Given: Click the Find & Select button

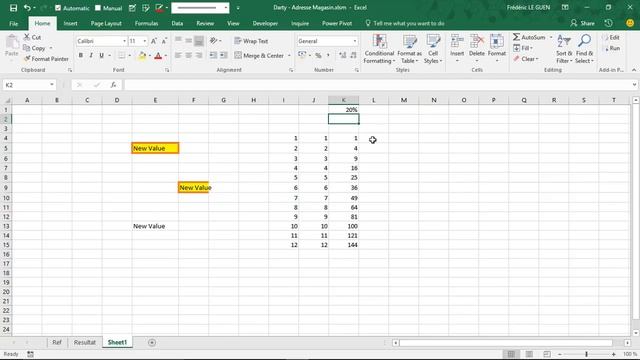Looking at the screenshot, I should click(584, 49).
